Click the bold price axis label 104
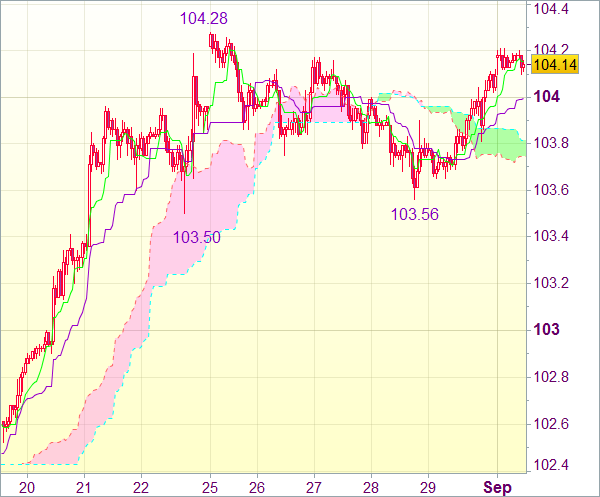The image size is (600, 497). point(547,96)
